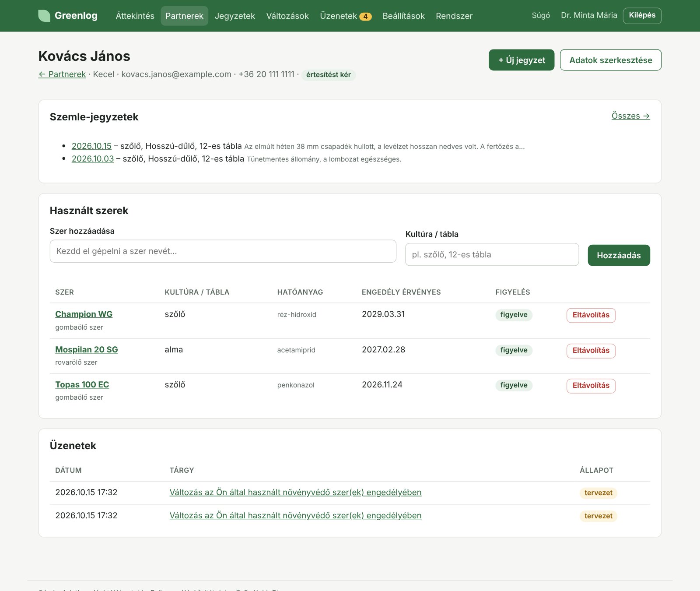Open the 2026.10.15 inspection note
The image size is (700, 591).
pyautogui.click(x=91, y=146)
